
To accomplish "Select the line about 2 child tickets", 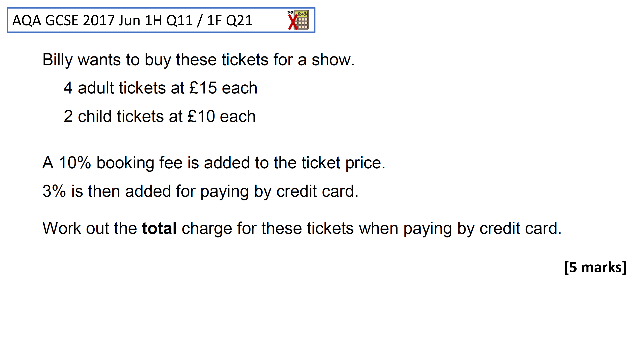I will [159, 116].
